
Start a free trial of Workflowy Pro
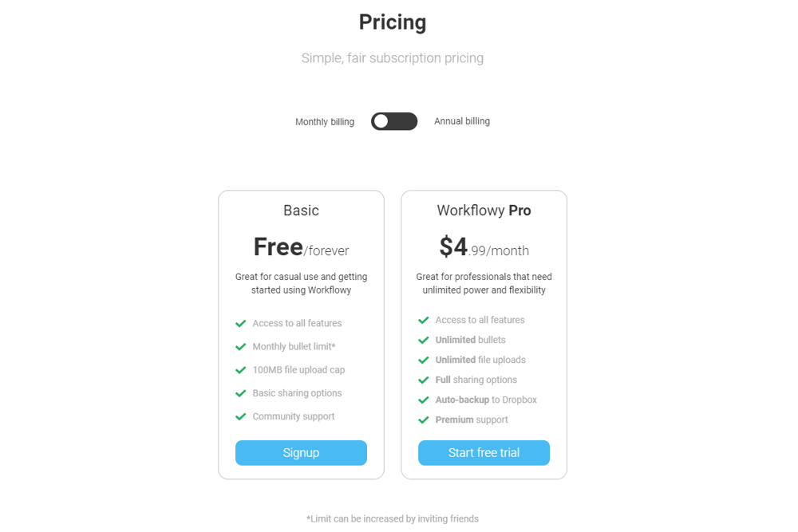pos(484,452)
